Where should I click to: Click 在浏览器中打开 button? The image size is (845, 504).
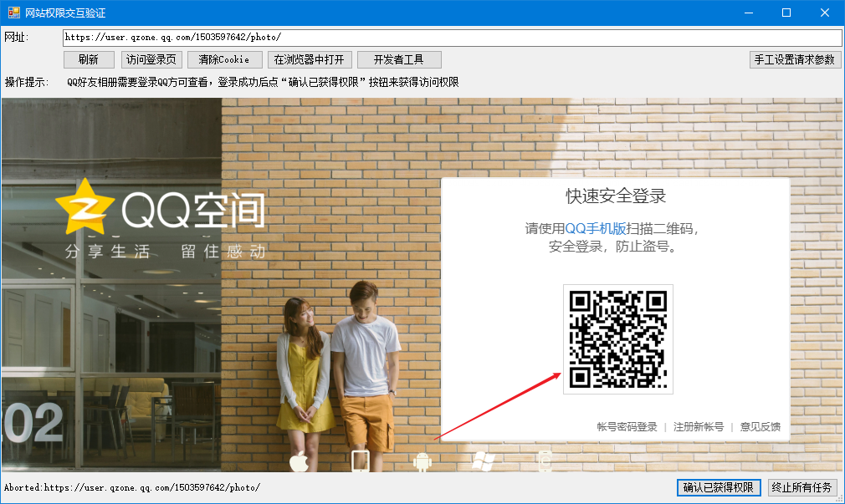(310, 59)
